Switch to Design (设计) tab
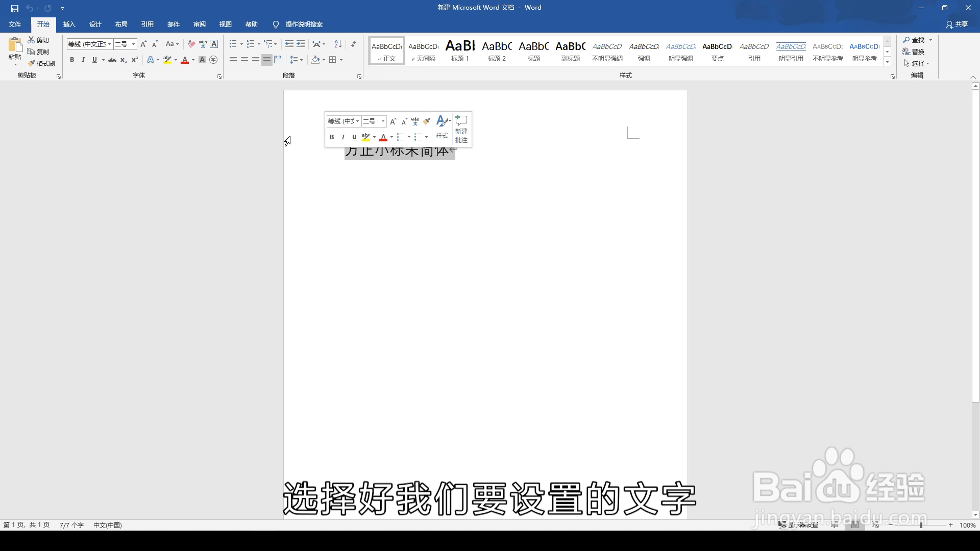980x551 pixels. (95, 24)
